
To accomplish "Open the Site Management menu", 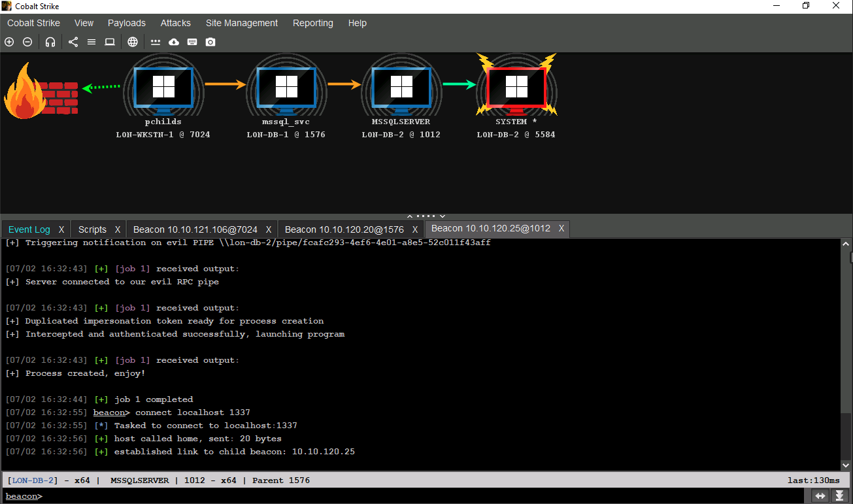I will click(242, 23).
